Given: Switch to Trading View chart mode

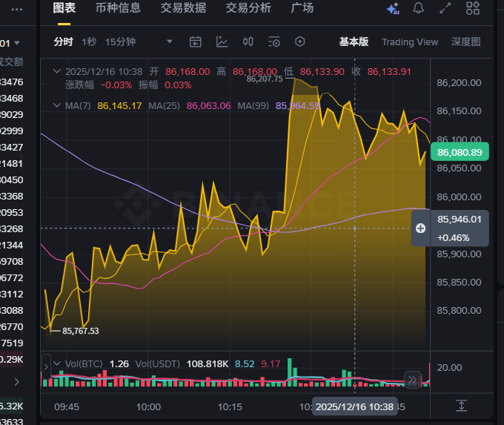Looking at the screenshot, I should pos(410,42).
